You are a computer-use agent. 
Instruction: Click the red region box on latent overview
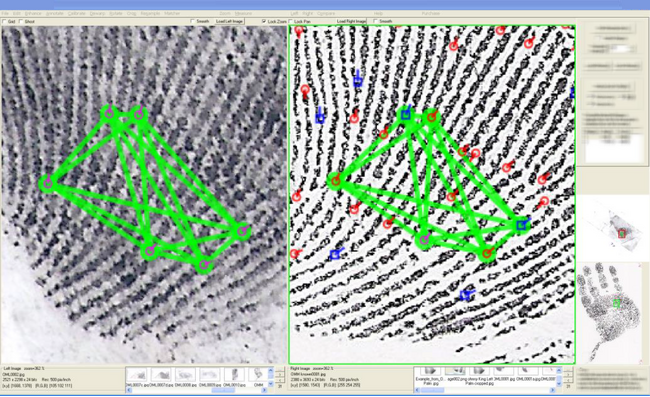pos(621,234)
